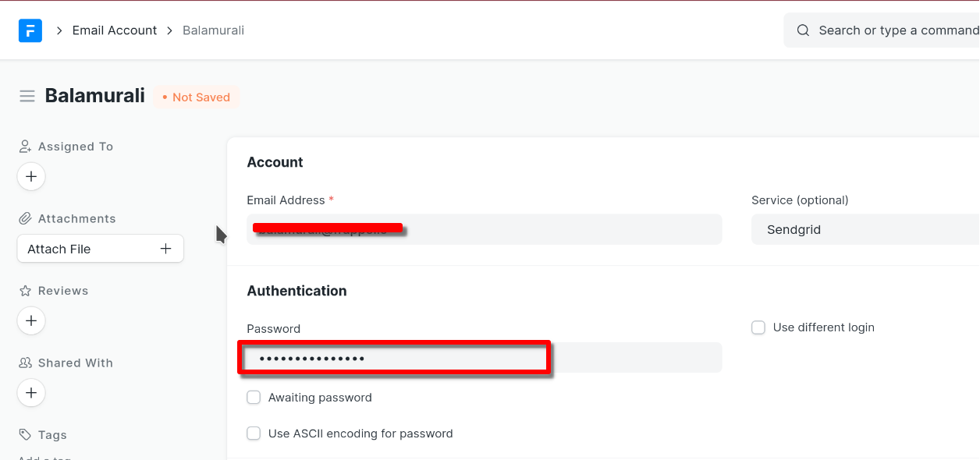Image resolution: width=980 pixels, height=460 pixels.
Task: Tick the Use different login checkbox
Action: pos(758,327)
